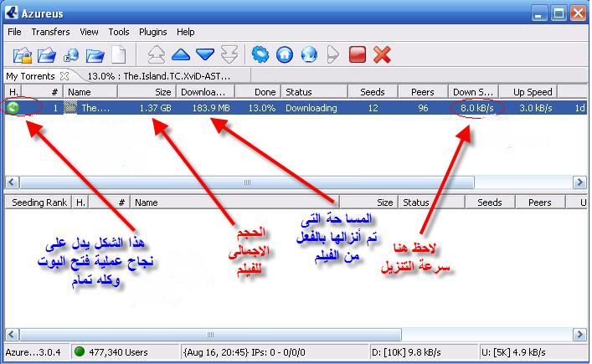592x364 pixels.
Task: Click right arrow of lower horizontal scrollbar
Action: (579, 334)
